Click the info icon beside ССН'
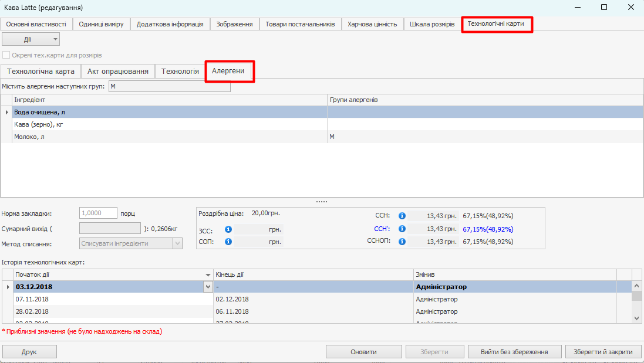This screenshot has height=363, width=644. pyautogui.click(x=402, y=229)
